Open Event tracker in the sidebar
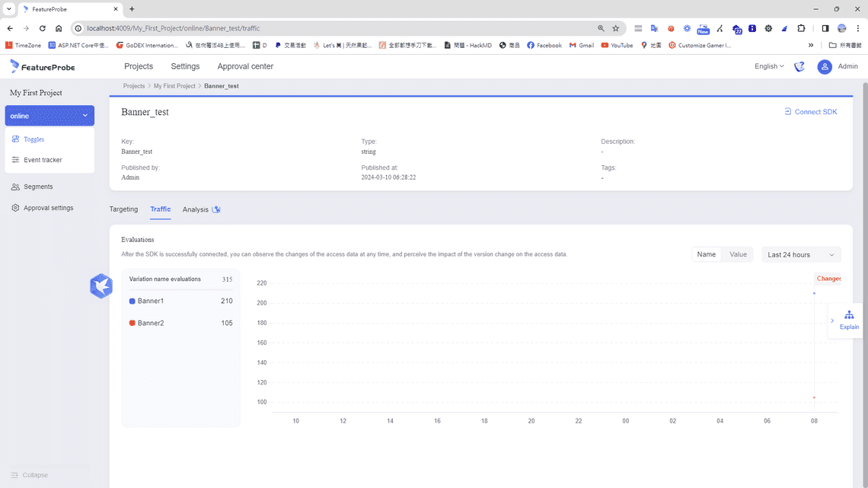 pos(43,160)
